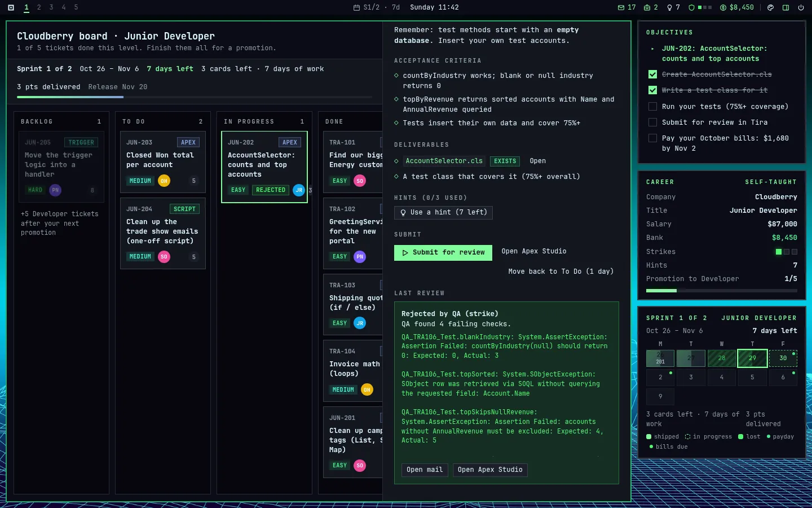Check Run your tests objective box
Viewport: 812px width, 508px height.
(x=652, y=106)
